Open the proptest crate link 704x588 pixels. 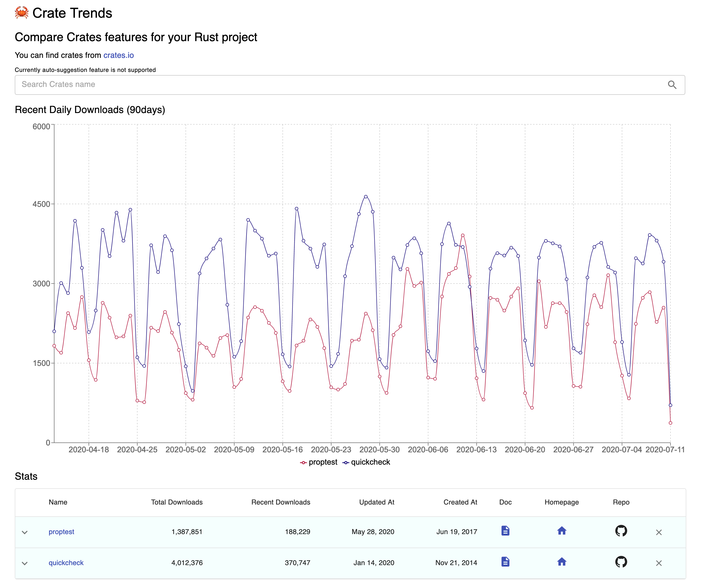click(61, 532)
